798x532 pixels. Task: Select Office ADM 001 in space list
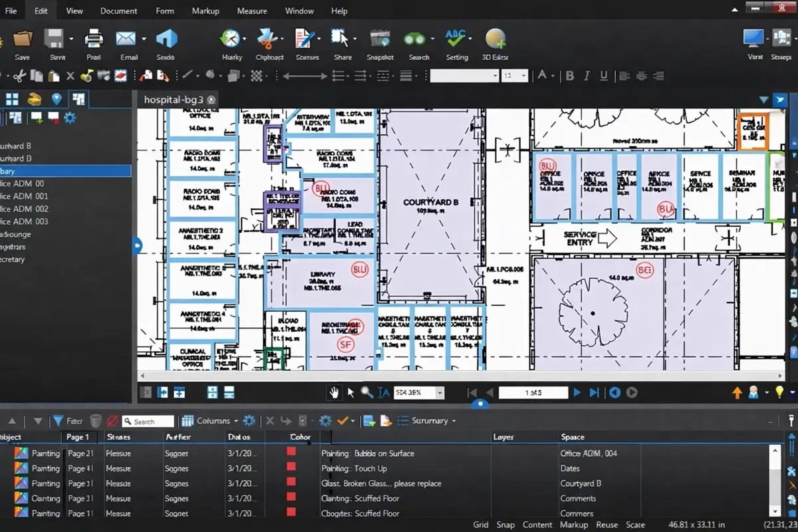24,196
